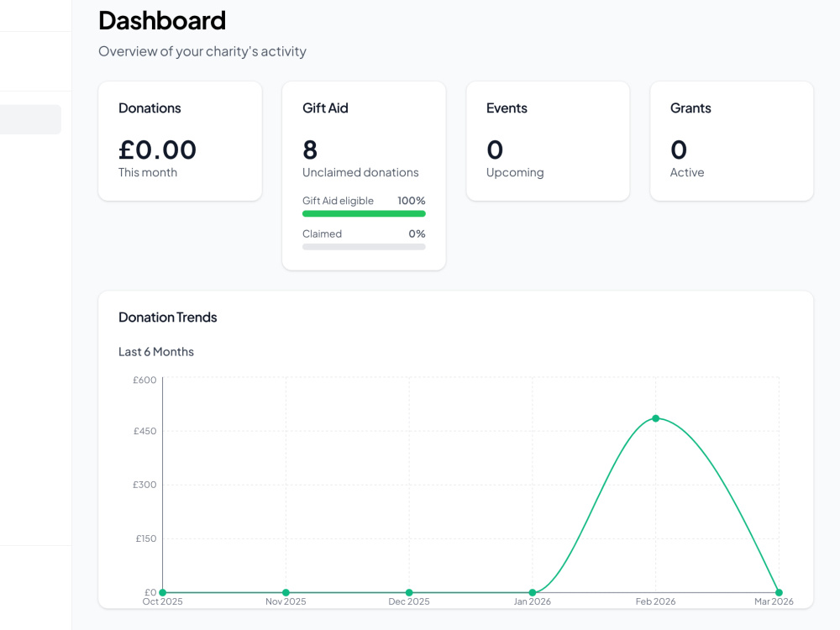
Task: Click 'Overview of your charity's activity' subtitle
Action: point(202,51)
